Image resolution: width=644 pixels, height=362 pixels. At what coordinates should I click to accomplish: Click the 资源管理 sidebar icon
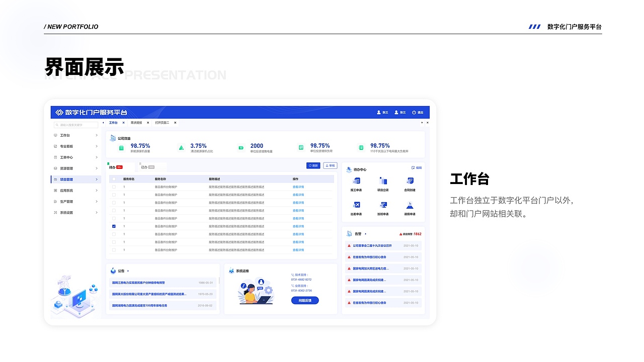[55, 168]
